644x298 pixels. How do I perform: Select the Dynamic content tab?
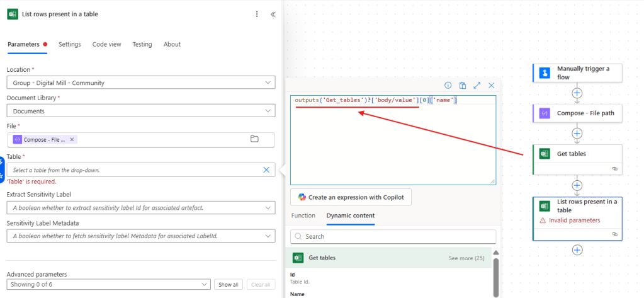coord(351,215)
